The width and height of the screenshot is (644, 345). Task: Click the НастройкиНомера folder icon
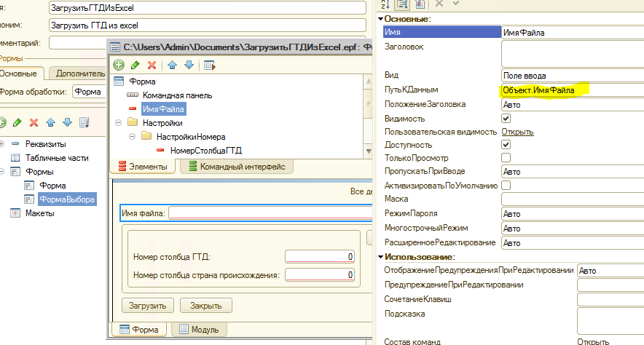click(x=146, y=136)
